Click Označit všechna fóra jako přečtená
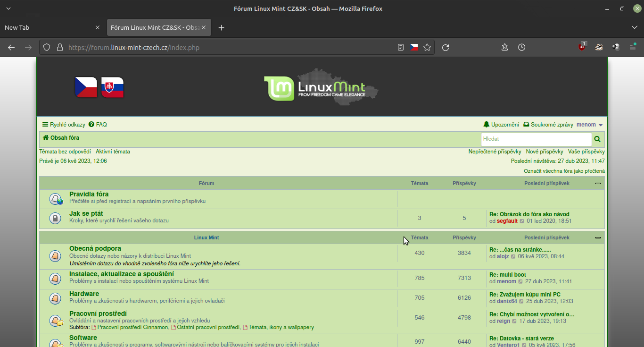Screen dimensions: 644x347 [x=564, y=171]
